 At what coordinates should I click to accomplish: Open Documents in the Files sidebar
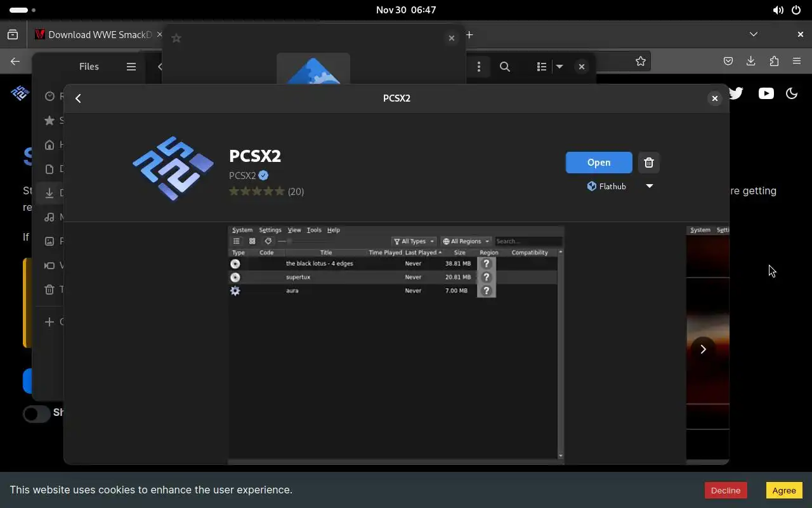pos(49,169)
